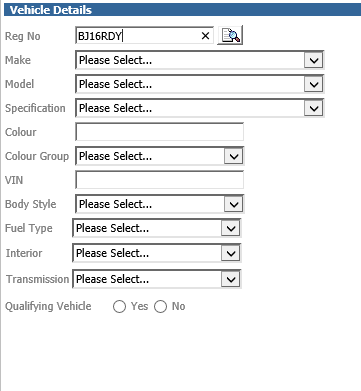Click the Reg No label
The image size is (361, 391).
tap(23, 36)
